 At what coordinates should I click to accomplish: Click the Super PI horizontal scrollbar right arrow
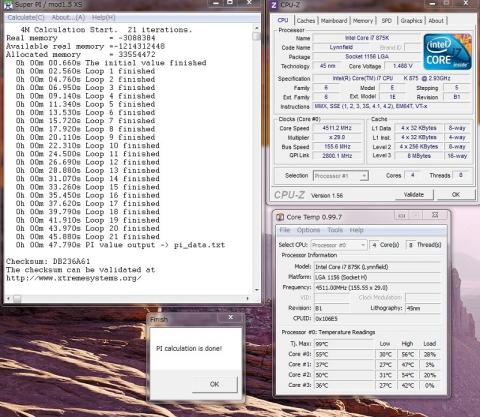[x=247, y=299]
